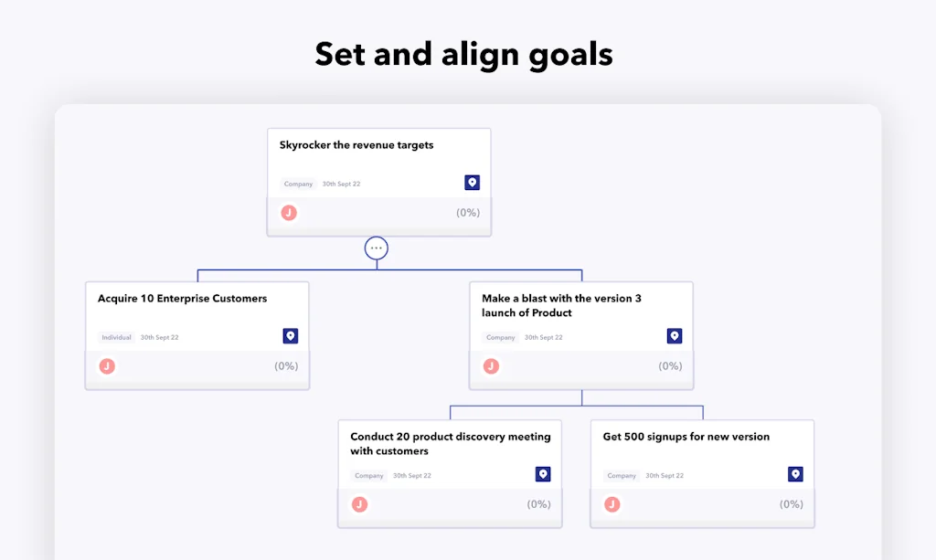The width and height of the screenshot is (936, 560).
Task: Click the J avatar on the version 3 launch card
Action: 491,365
